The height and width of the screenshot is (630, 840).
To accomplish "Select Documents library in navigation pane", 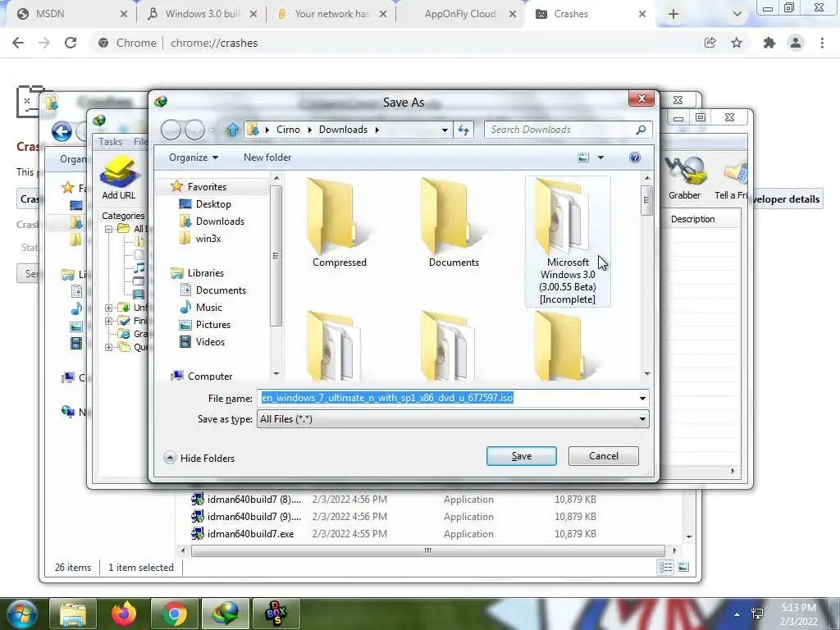I will tap(221, 290).
